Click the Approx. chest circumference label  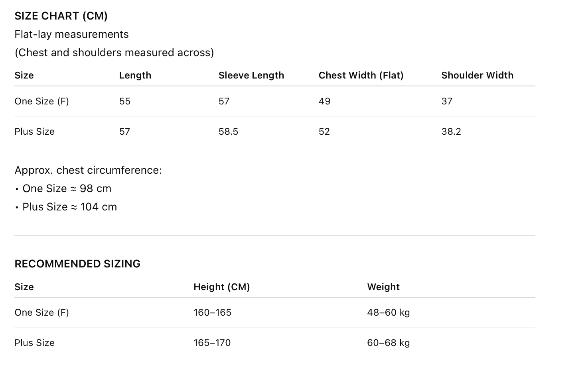point(88,170)
